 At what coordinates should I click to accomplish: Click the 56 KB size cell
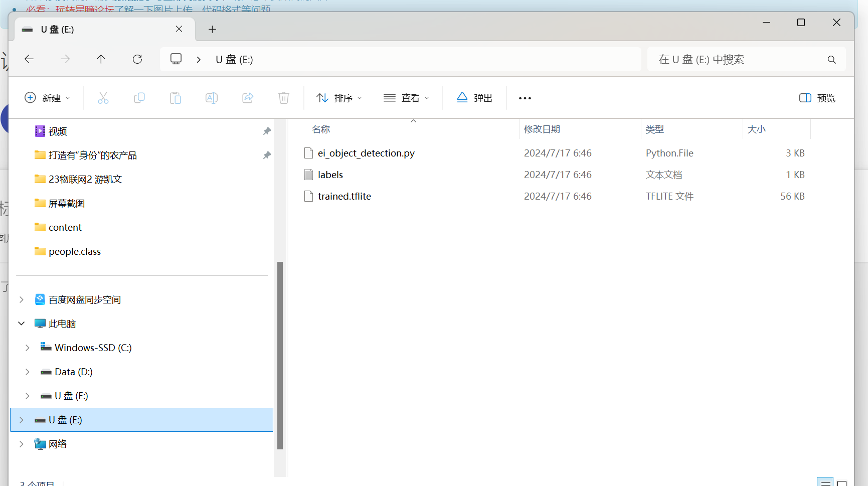point(792,196)
